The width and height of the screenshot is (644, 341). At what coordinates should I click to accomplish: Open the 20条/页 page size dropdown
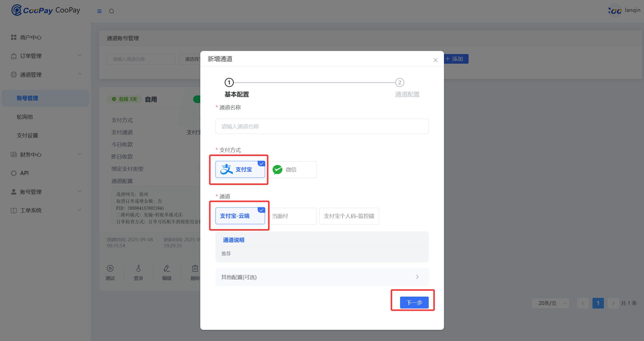click(550, 303)
